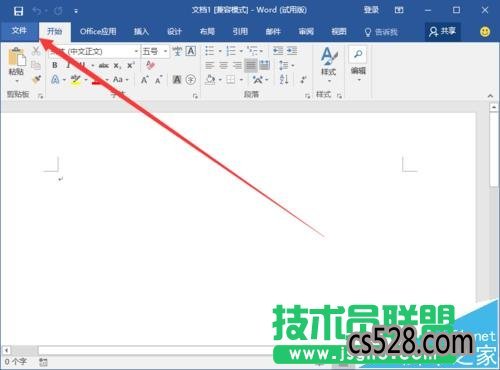Click the Copy icon in clipboard group
The width and height of the screenshot is (500, 370).
pyautogui.click(x=36, y=65)
